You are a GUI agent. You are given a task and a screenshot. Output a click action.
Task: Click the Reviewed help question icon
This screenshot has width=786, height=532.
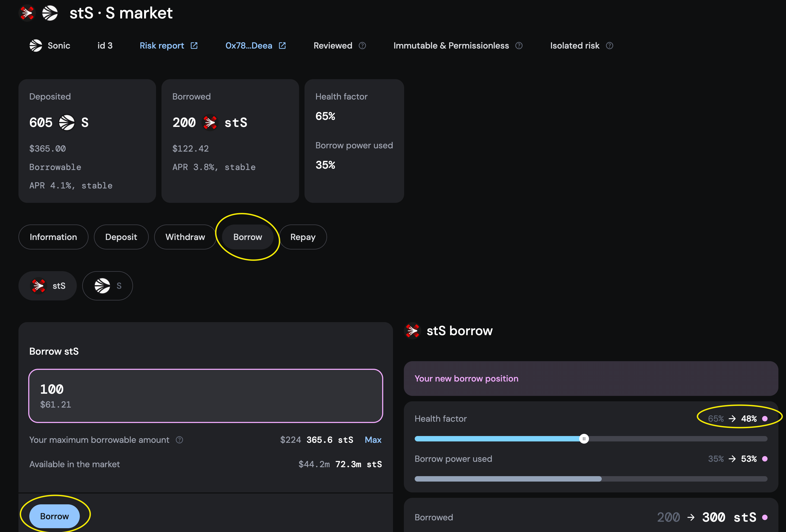(362, 46)
